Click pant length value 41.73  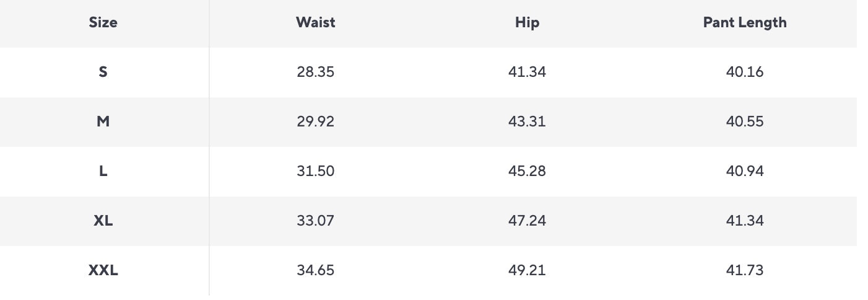(x=744, y=270)
